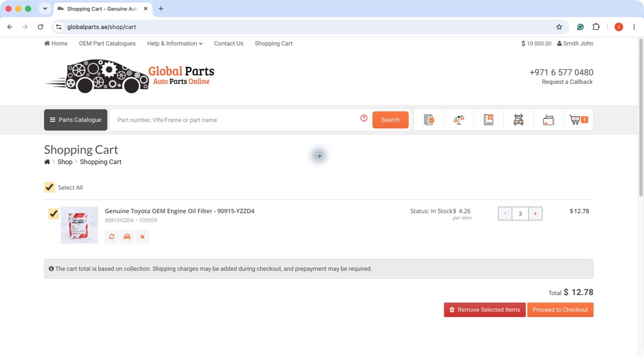Click the Shop breadcrumb link
The image size is (644, 358).
[65, 162]
